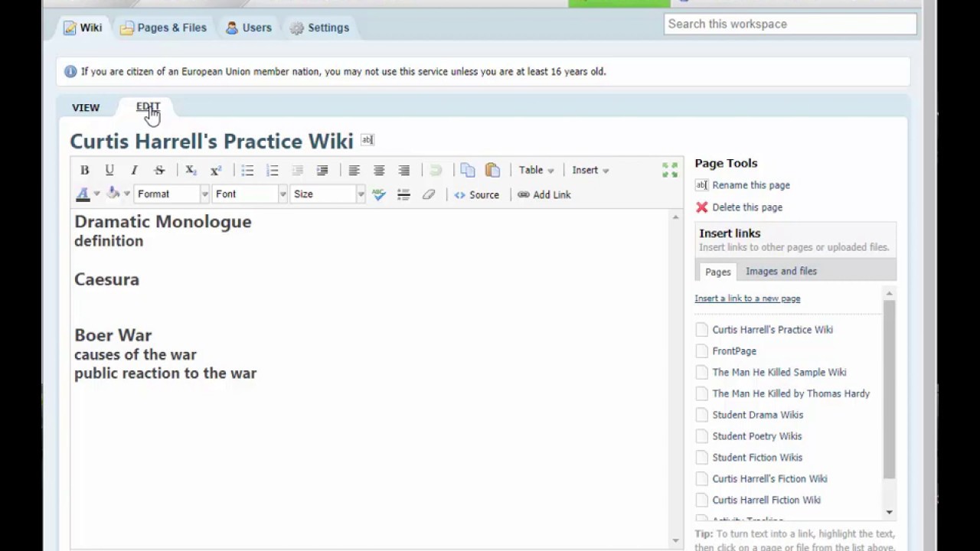The height and width of the screenshot is (551, 980).
Task: Click the info icon in the notice
Action: click(70, 71)
